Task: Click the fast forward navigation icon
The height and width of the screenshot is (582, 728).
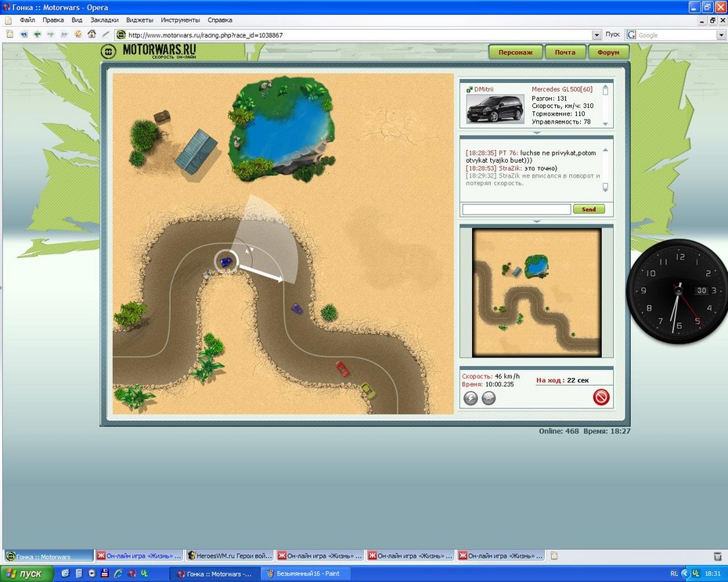Action: click(64, 34)
